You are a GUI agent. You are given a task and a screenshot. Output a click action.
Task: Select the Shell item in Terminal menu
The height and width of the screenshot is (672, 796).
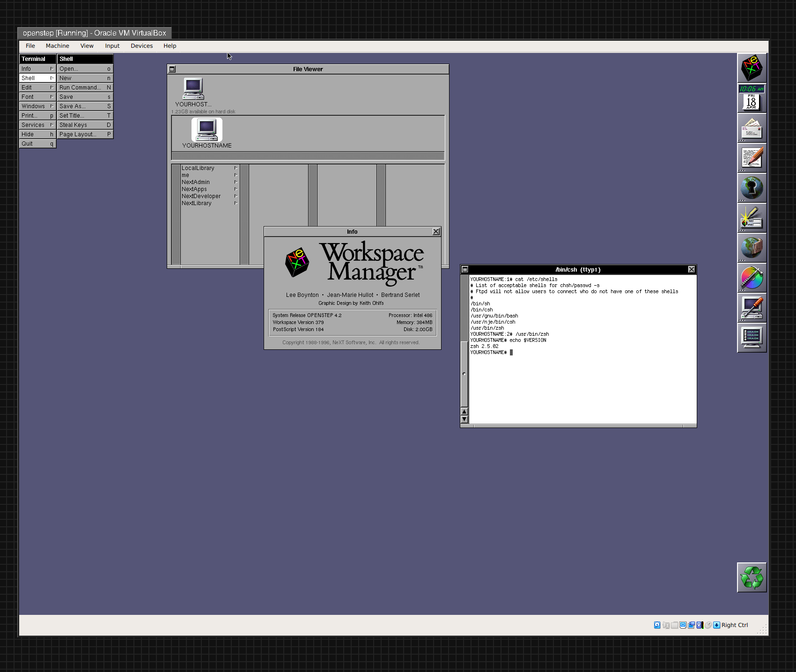pyautogui.click(x=37, y=78)
